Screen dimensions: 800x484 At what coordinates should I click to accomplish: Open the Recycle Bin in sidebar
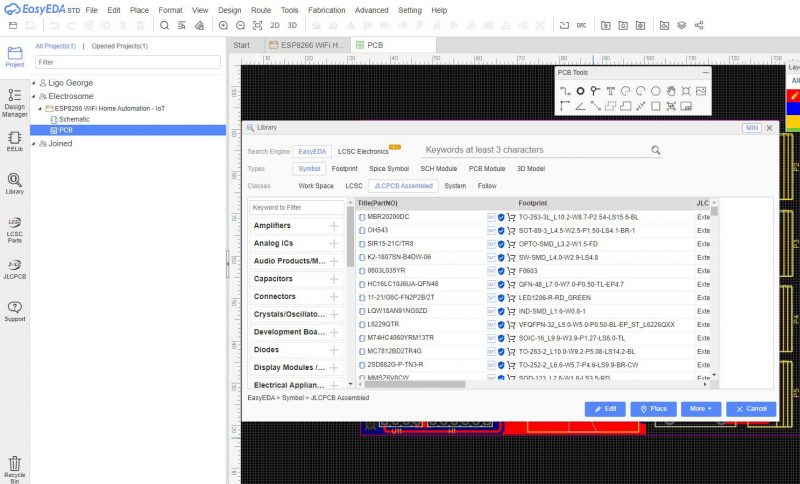tap(14, 467)
